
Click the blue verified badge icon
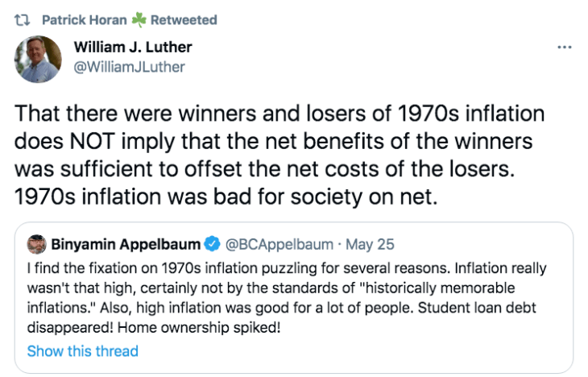click(211, 242)
